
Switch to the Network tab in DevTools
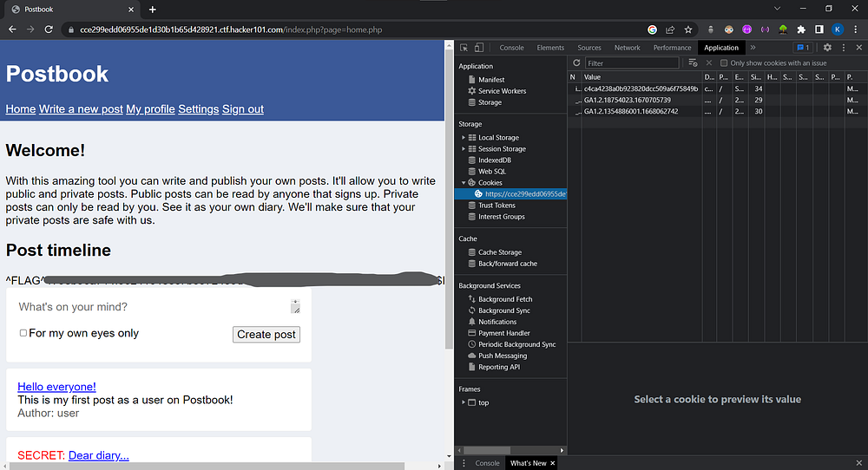point(627,48)
